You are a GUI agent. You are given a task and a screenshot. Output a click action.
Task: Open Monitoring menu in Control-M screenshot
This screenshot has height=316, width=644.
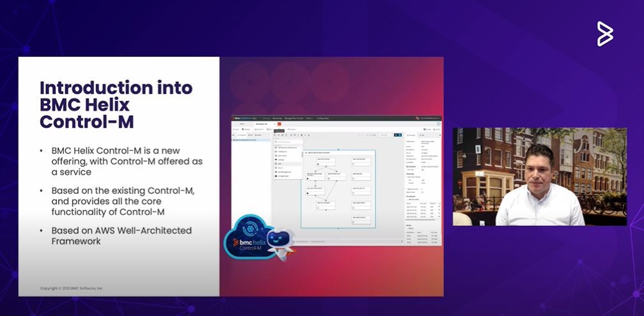pyautogui.click(x=277, y=118)
